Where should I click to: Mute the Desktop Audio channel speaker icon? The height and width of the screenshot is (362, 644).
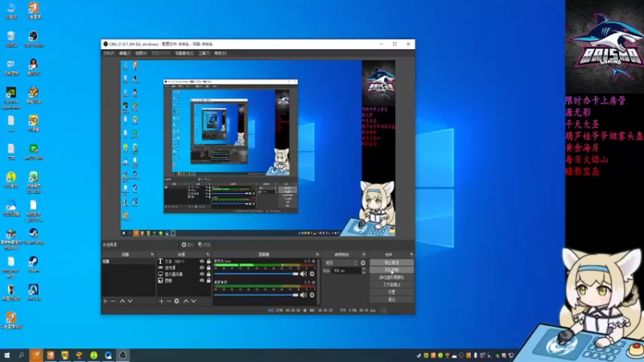303,294
